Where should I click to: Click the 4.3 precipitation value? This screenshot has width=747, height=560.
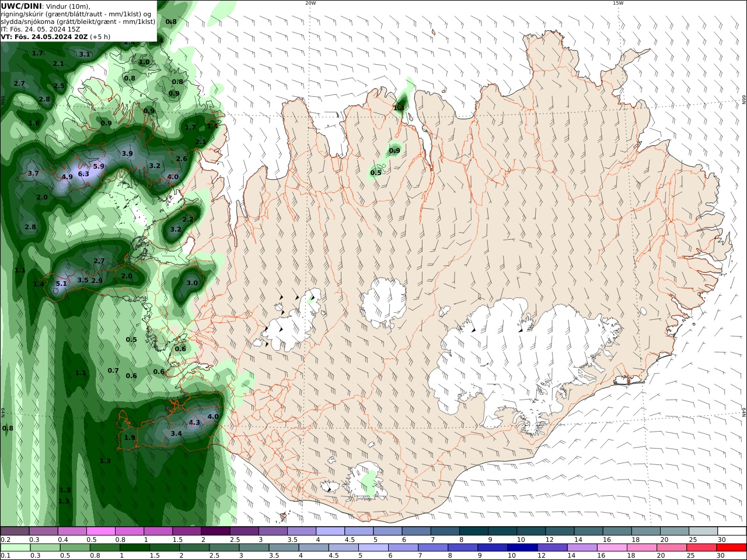coord(194,422)
